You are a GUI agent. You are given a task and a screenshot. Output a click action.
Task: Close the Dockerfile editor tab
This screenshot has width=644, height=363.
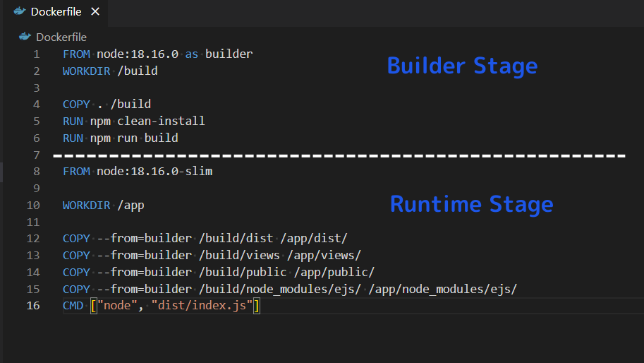95,12
